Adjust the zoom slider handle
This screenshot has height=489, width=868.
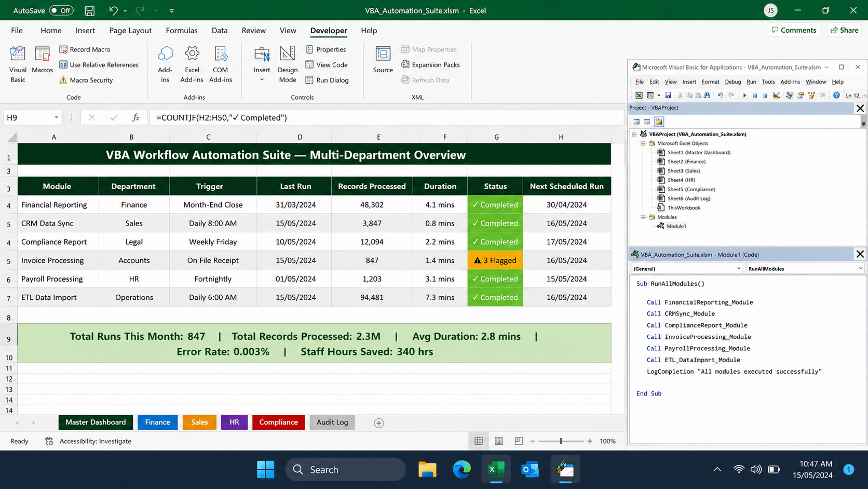561,441
